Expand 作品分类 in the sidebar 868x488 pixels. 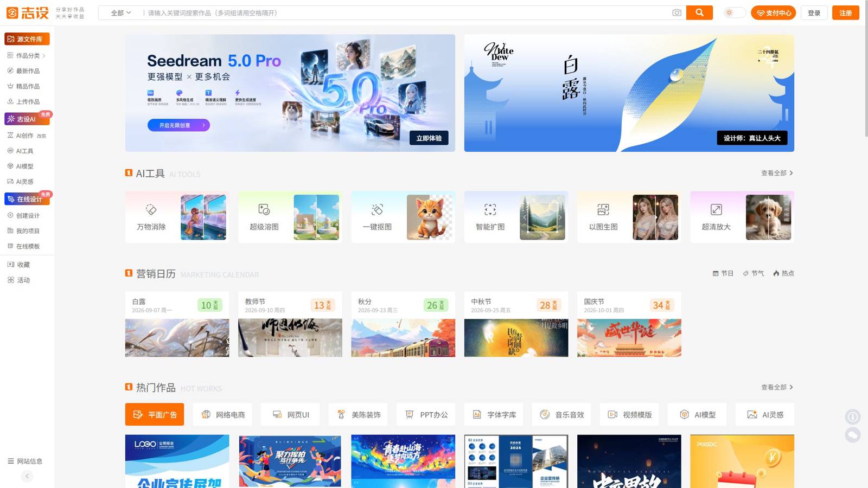(x=27, y=55)
